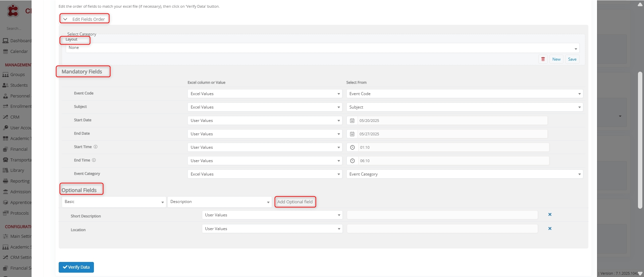Image resolution: width=644 pixels, height=277 pixels.
Task: Click the End Time info icon
Action: 94,160
